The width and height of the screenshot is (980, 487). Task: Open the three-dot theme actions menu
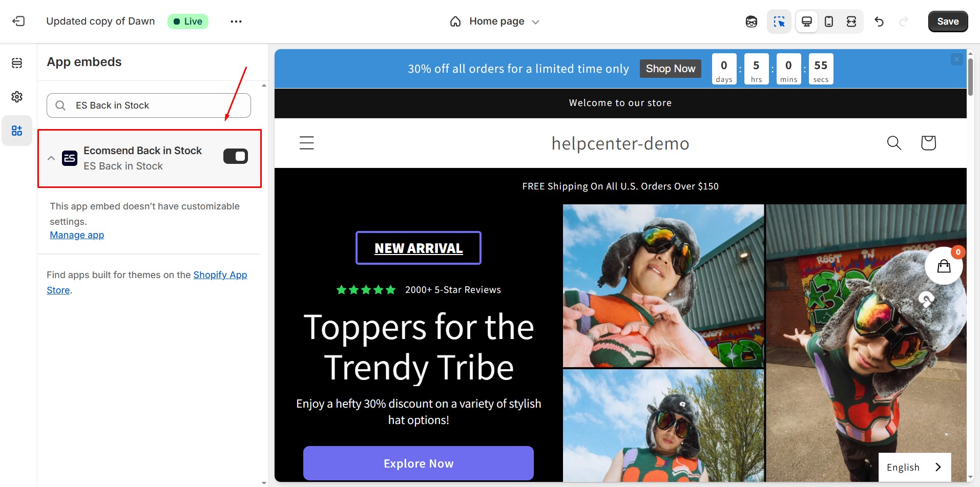pos(236,22)
